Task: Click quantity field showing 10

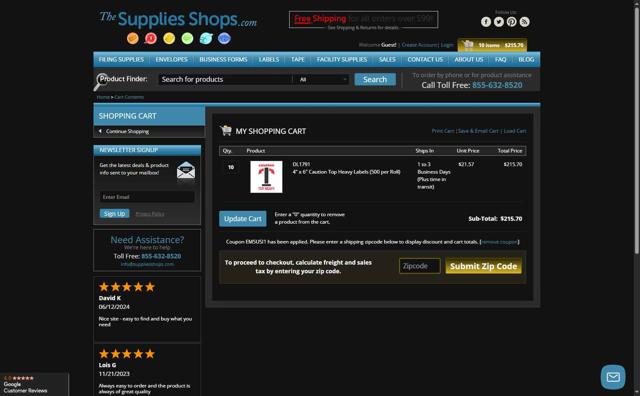Action: point(231,167)
